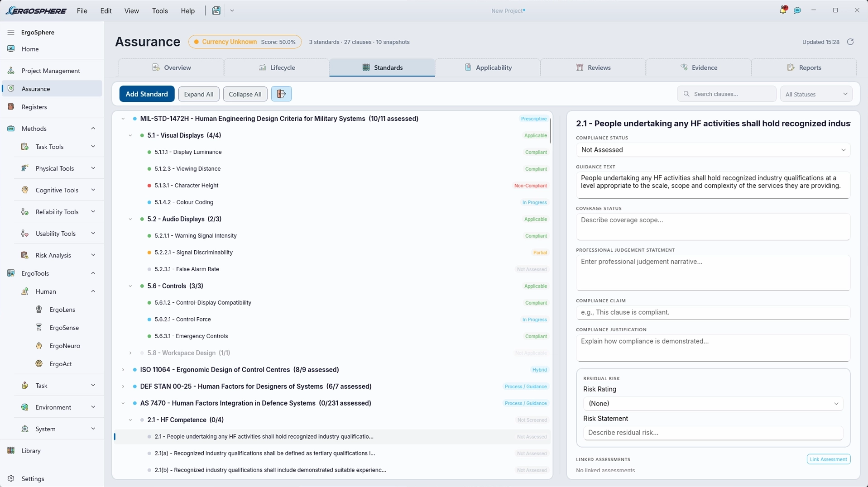Switch to the Applicability tab
868x487 pixels.
(488, 67)
